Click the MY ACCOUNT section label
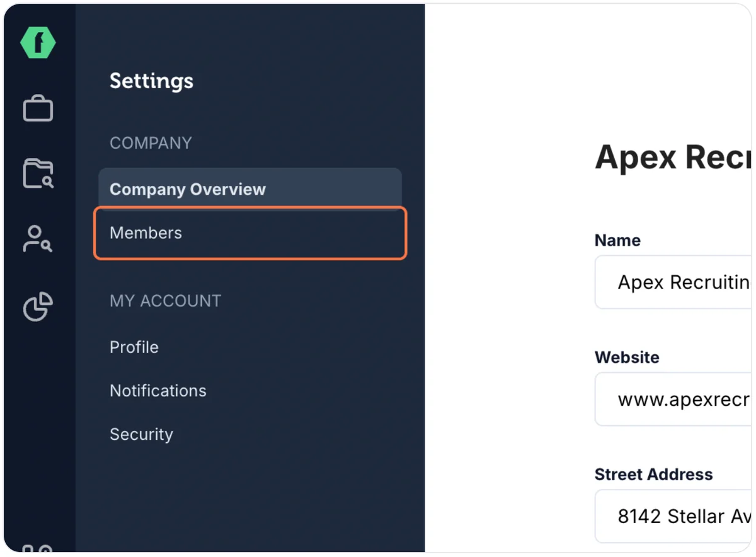This screenshot has width=756, height=557. click(165, 301)
